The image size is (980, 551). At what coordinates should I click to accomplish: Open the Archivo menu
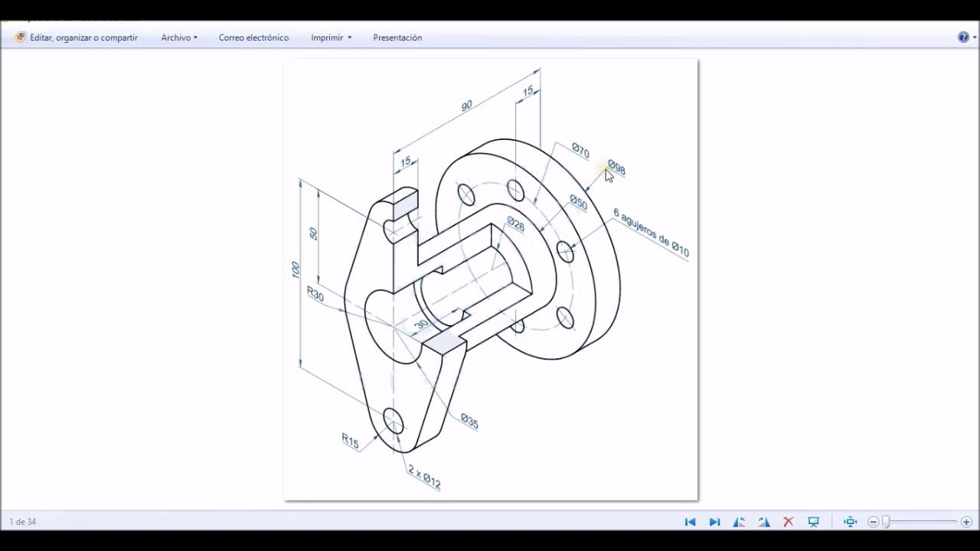point(179,37)
